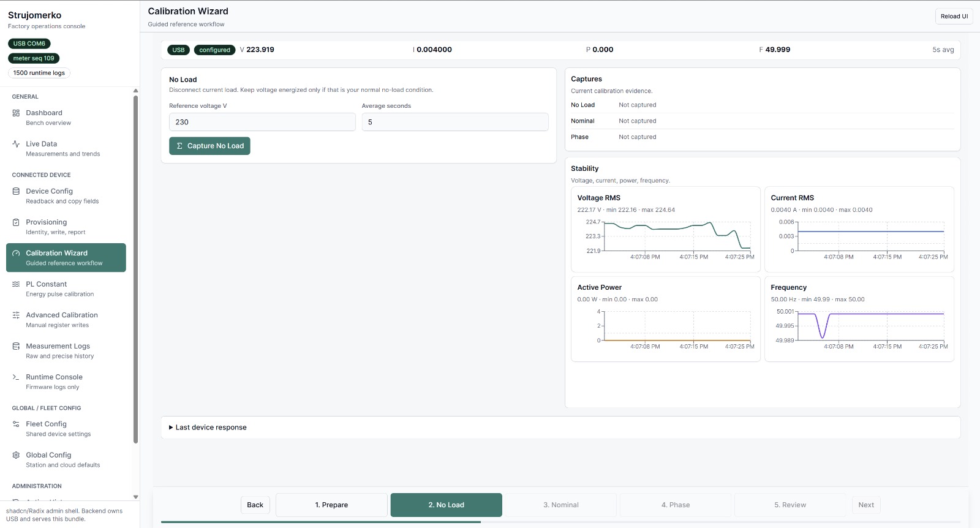Click the Frequency chart

[x=859, y=319]
